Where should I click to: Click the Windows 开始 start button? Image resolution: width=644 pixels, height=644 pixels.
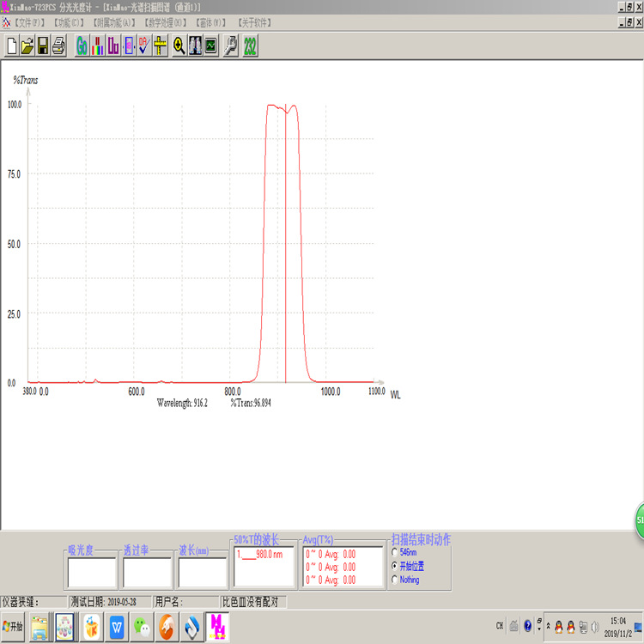(x=13, y=628)
